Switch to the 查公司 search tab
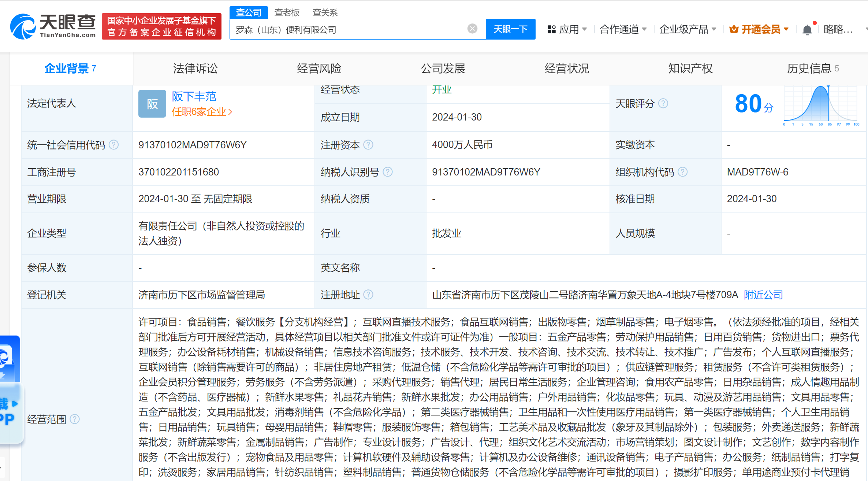The width and height of the screenshot is (868, 481). [249, 12]
